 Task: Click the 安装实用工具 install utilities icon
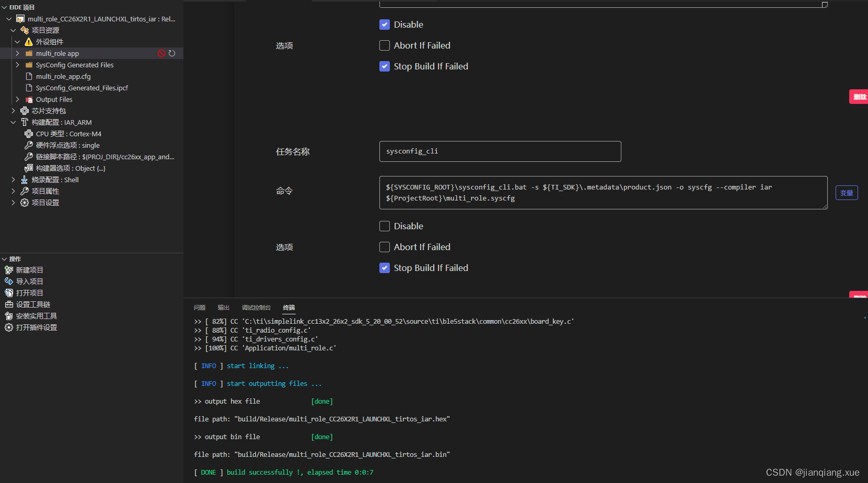tap(9, 316)
